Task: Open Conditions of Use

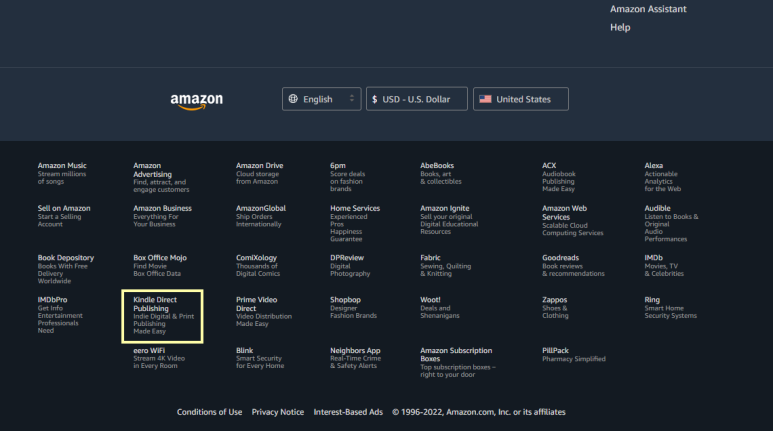Action: (x=210, y=412)
